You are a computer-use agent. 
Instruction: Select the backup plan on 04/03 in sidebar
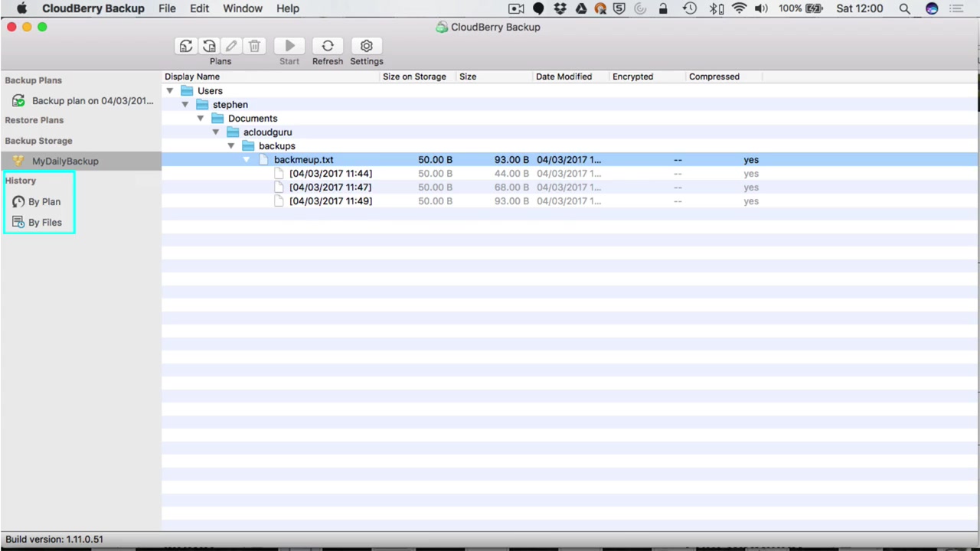coord(81,101)
